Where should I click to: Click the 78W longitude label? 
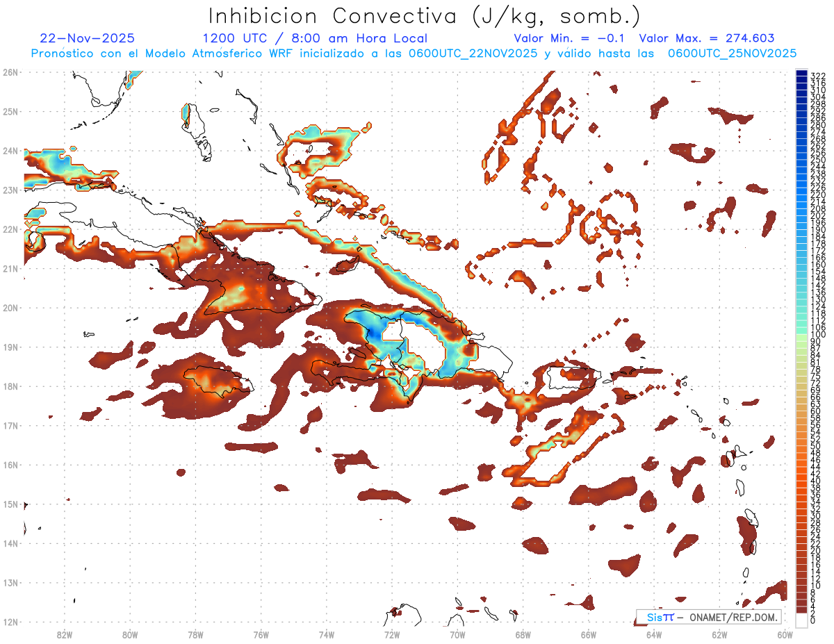click(195, 634)
